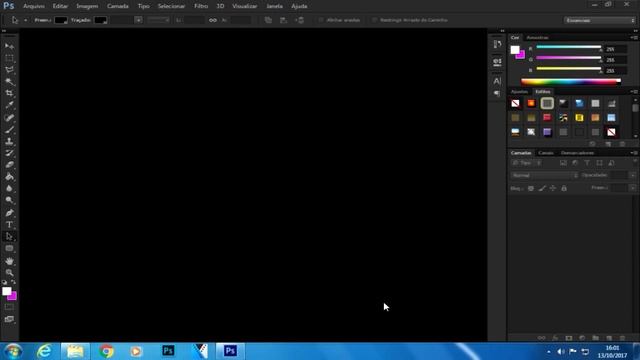
Task: Open the tool preset picker arrow
Action: [x=25, y=20]
